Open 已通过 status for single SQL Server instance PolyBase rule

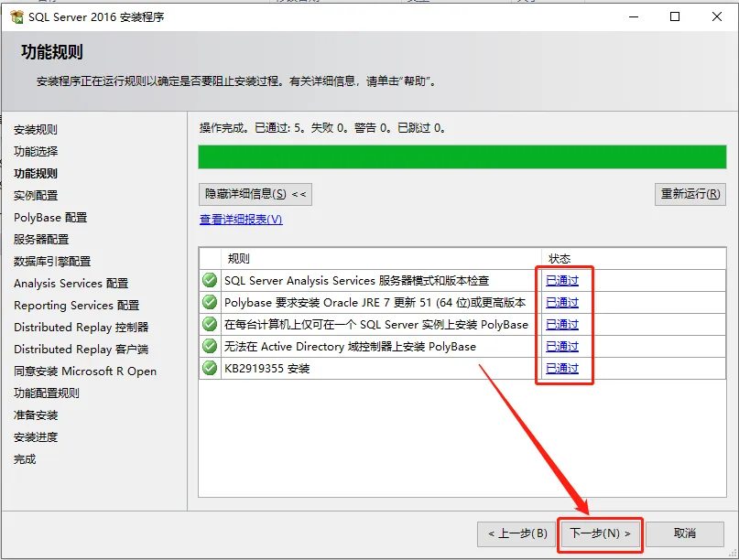(x=561, y=325)
